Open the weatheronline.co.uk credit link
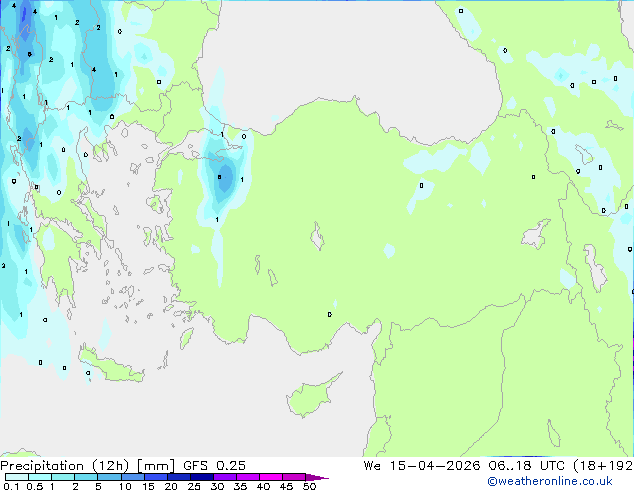The image size is (634, 490). point(550,481)
